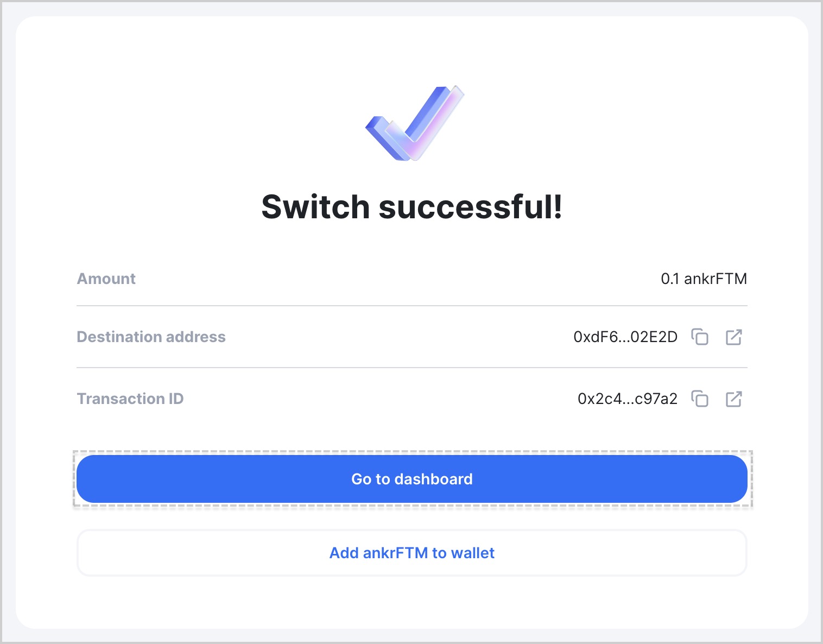Select the truncated address 0xdF6...02E2D text
Viewport: 823px width, 644px height.
tap(625, 337)
